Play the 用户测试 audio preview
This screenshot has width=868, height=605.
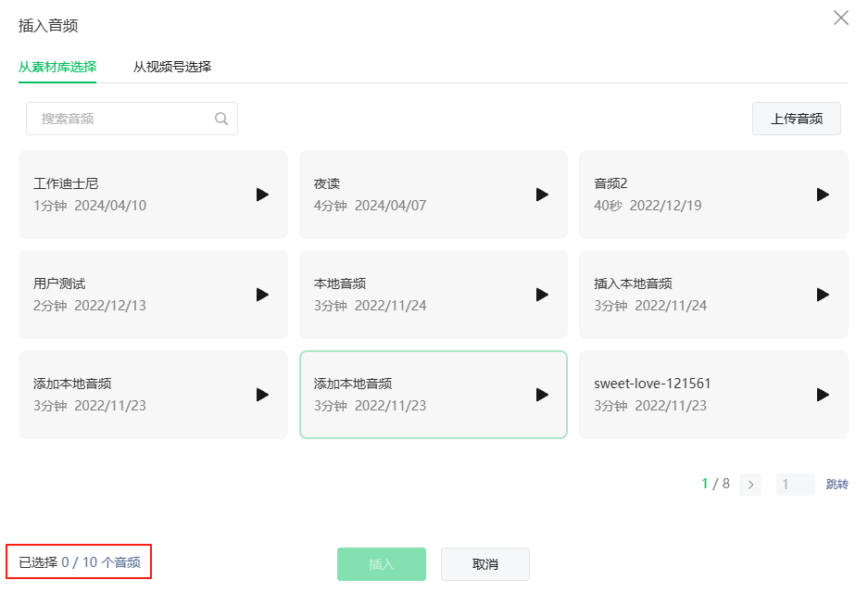tap(262, 295)
